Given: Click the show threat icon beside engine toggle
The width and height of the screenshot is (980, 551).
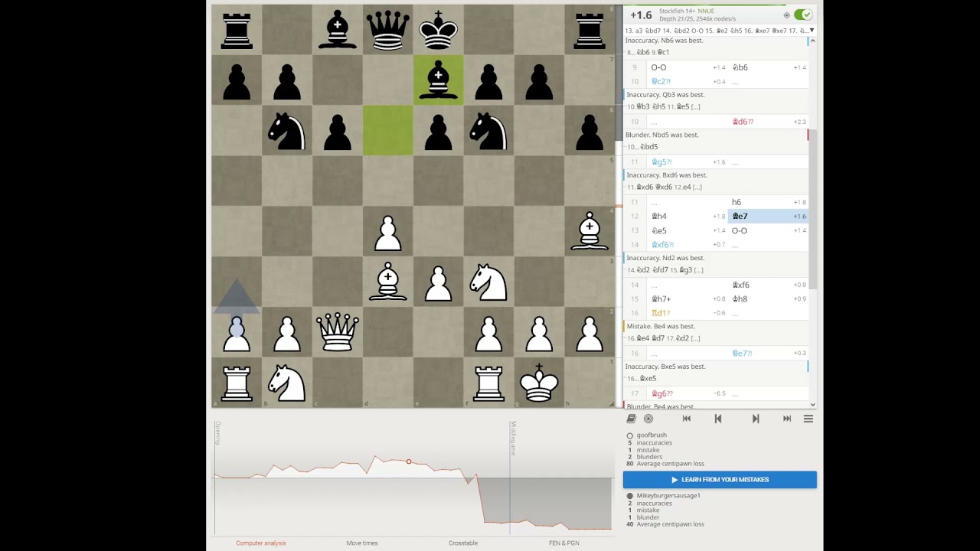Looking at the screenshot, I should pyautogui.click(x=786, y=15).
